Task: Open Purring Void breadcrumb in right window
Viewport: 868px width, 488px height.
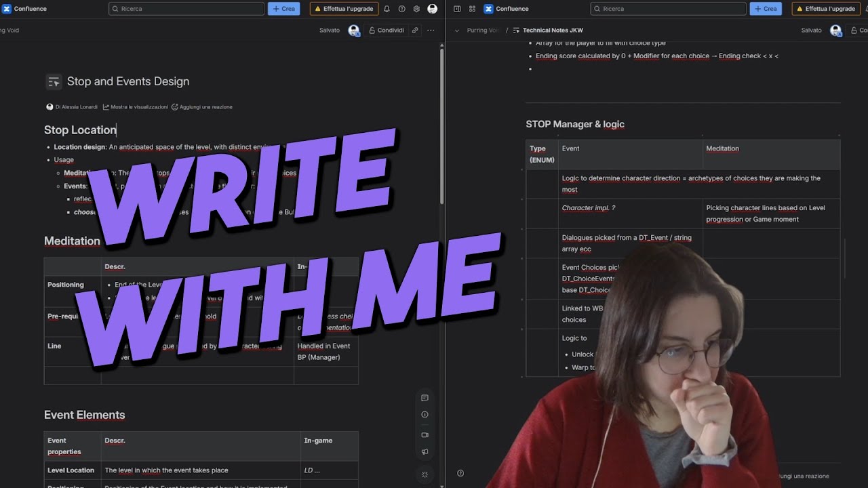Action: click(x=484, y=30)
